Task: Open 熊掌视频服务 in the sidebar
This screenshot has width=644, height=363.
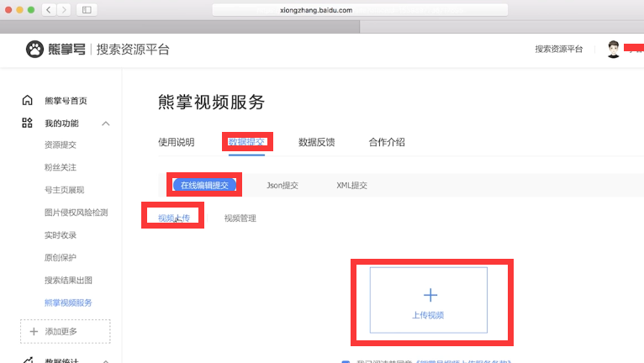Action: [68, 302]
